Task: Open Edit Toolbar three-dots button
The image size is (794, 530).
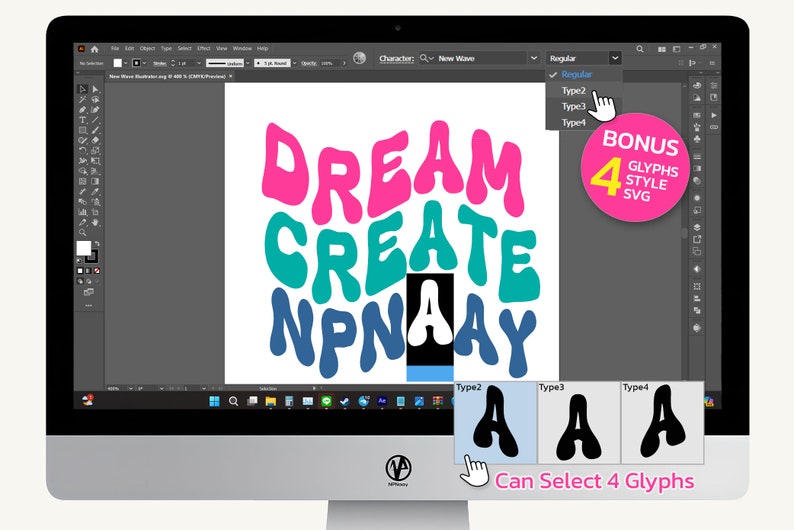Action: [x=89, y=306]
